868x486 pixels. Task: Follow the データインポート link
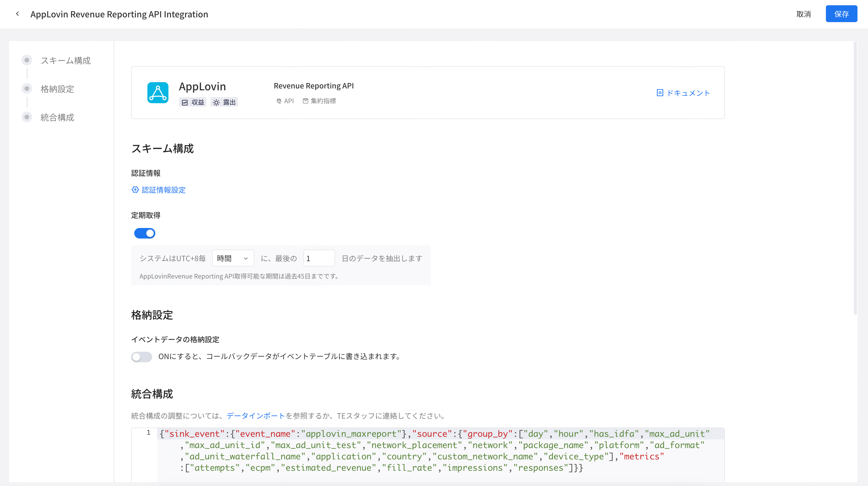point(256,416)
